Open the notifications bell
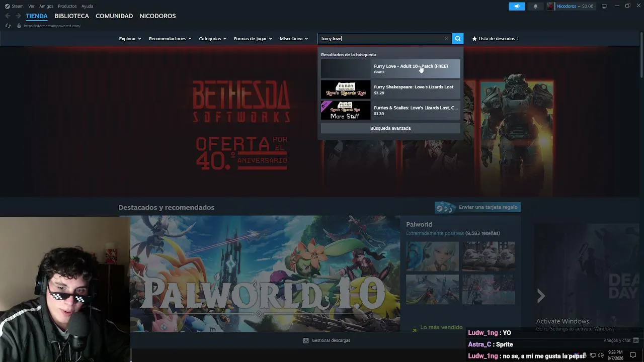Image resolution: width=644 pixels, height=362 pixels. click(535, 7)
